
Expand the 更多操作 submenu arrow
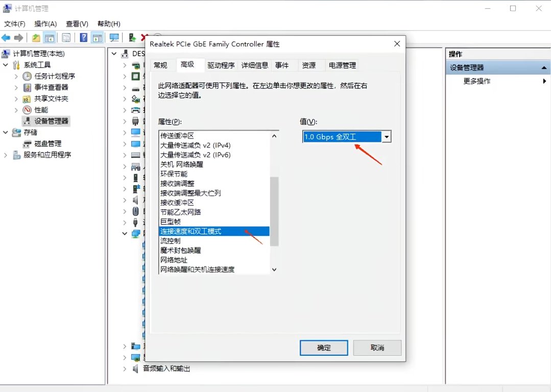tap(544, 81)
